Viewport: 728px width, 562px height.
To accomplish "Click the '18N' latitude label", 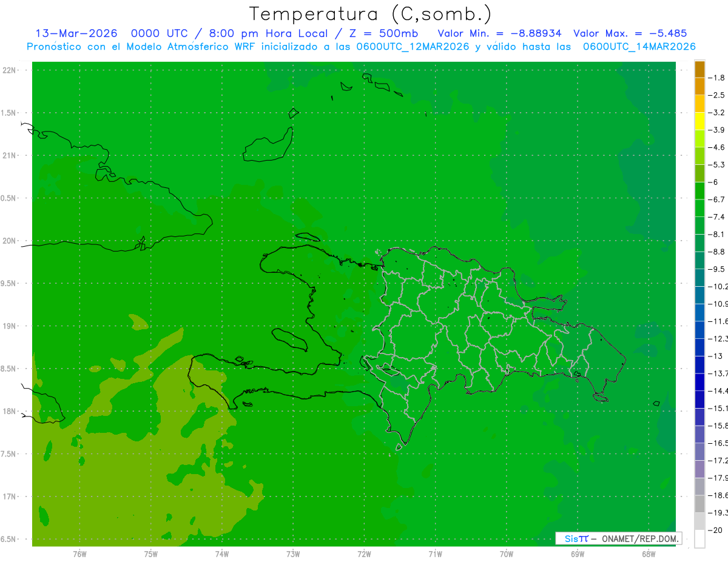I will (9, 411).
